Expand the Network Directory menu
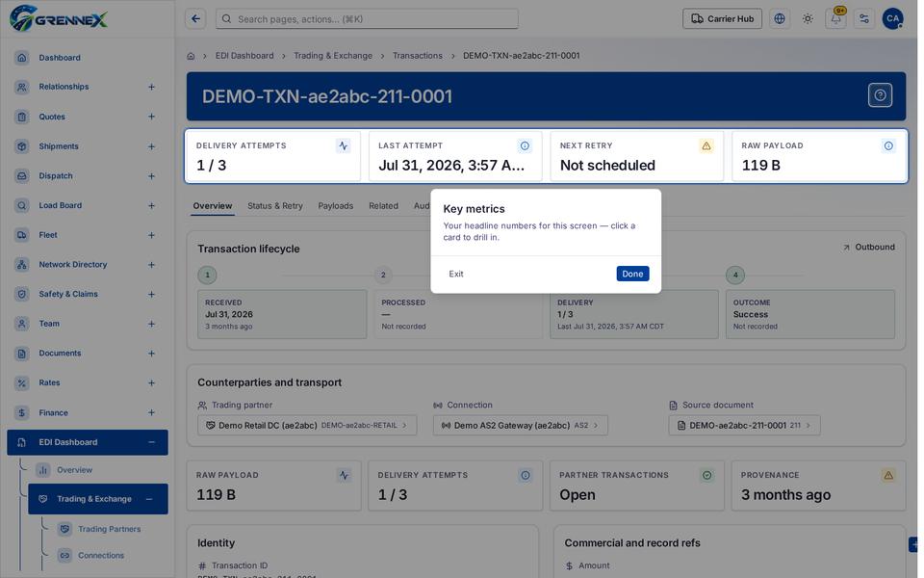924x578 pixels. point(151,265)
